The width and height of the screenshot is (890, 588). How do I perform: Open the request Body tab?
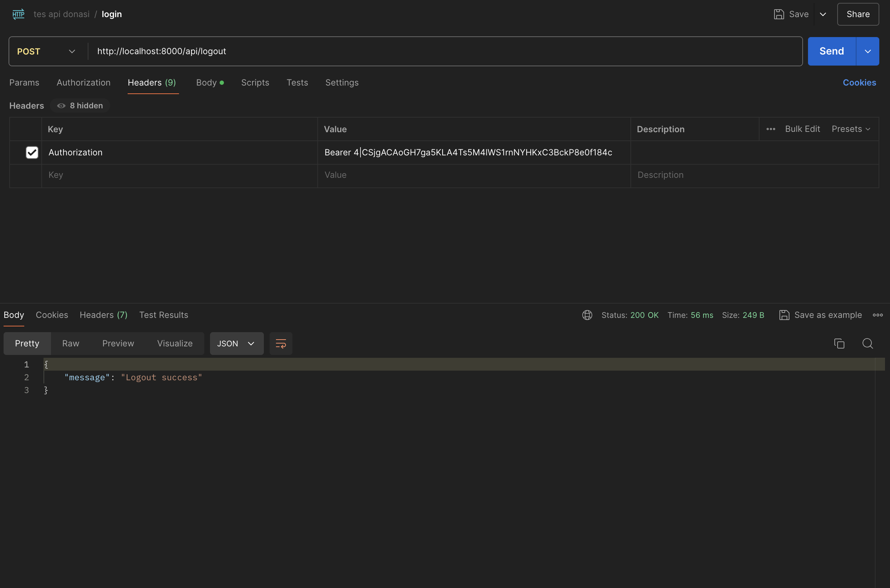[x=210, y=83]
